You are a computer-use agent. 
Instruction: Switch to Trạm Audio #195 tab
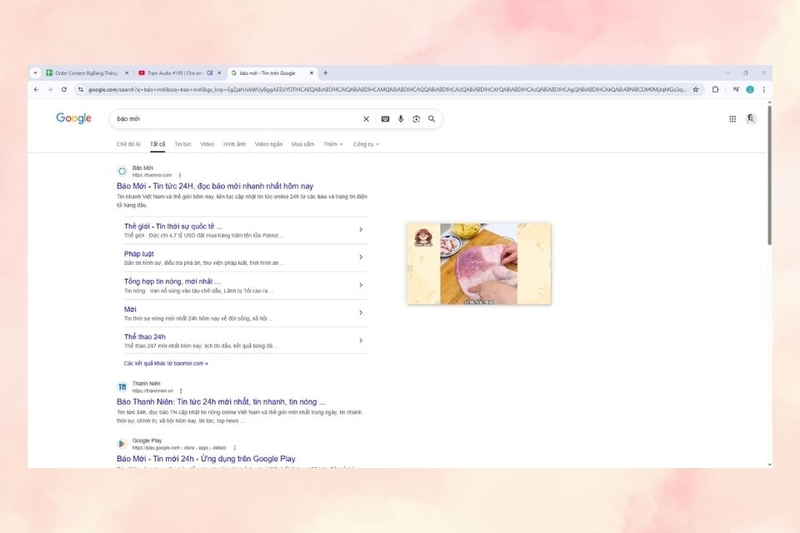[174, 73]
